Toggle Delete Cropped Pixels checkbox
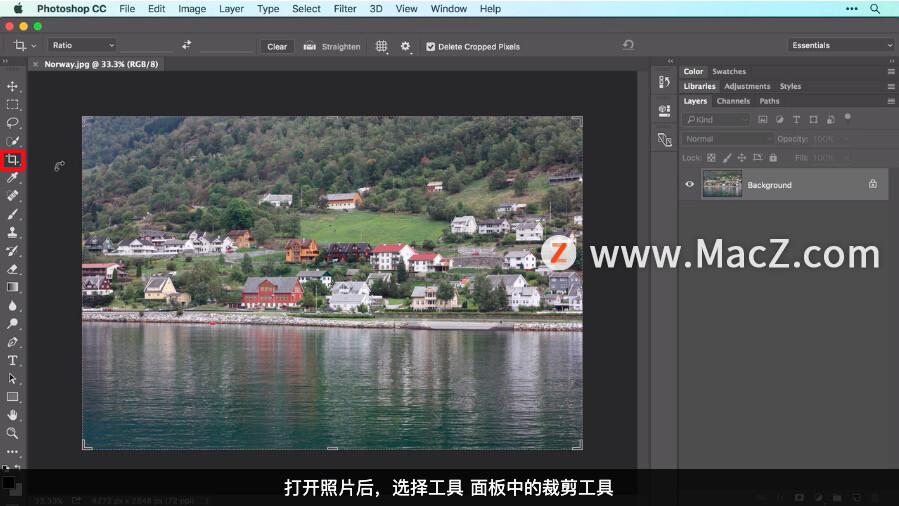Screen dimensions: 899x506 click(431, 47)
